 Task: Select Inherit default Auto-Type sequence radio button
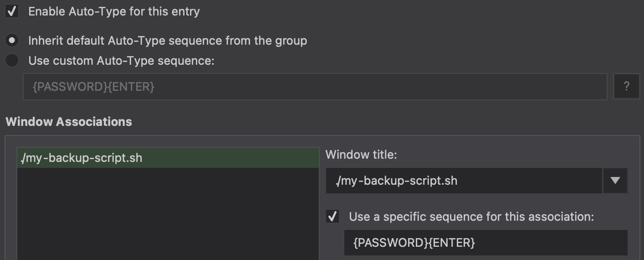click(12, 41)
